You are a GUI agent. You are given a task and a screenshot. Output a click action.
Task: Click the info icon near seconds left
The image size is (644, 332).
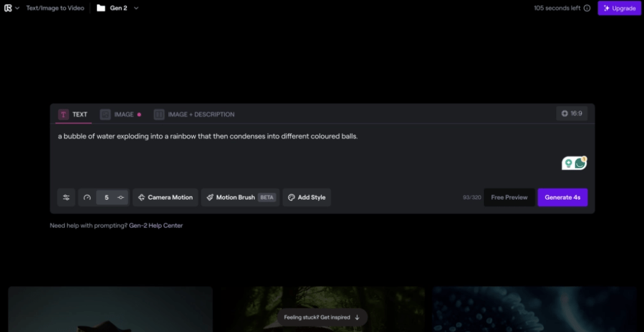point(588,8)
